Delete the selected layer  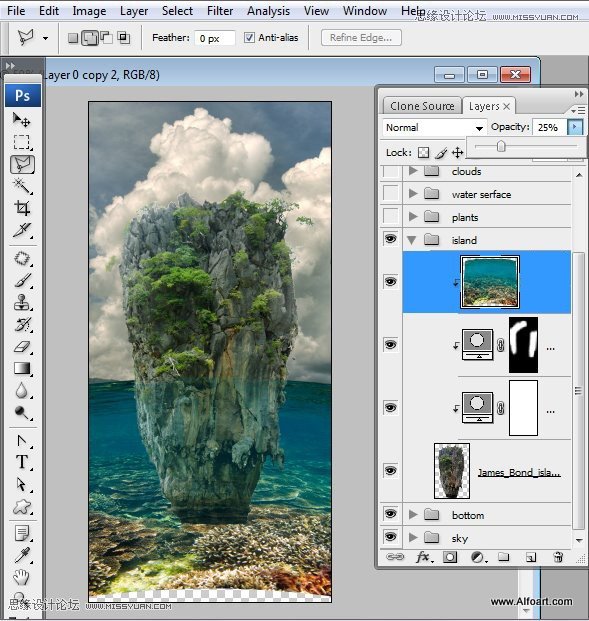pyautogui.click(x=558, y=557)
